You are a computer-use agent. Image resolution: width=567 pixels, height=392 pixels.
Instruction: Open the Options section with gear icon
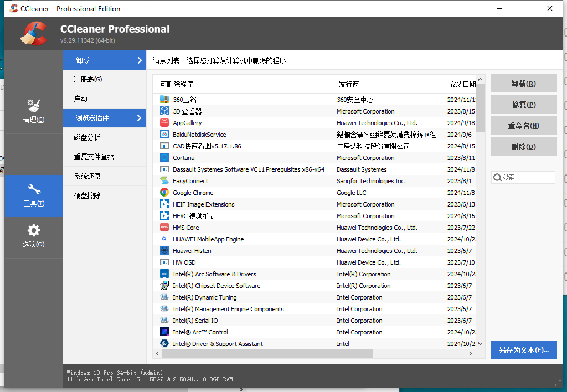(x=34, y=237)
